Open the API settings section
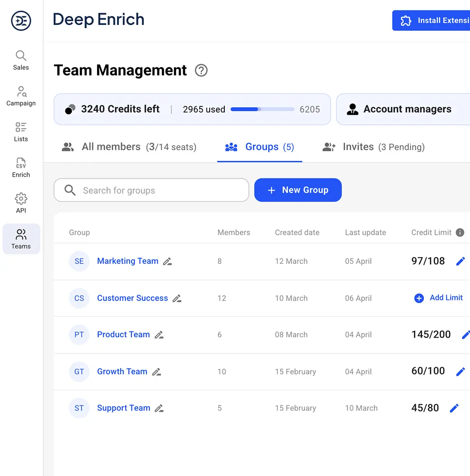470x476 pixels. [x=21, y=203]
